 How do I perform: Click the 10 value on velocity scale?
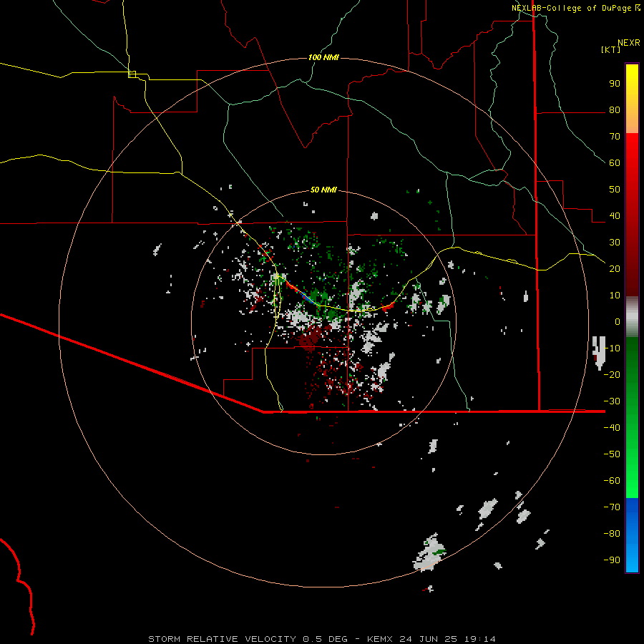[615, 296]
